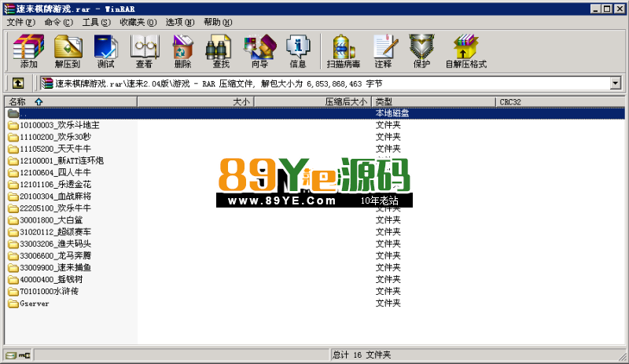Open the 收藏夹(O) menu
Image resolution: width=629 pixels, height=364 pixels.
click(138, 23)
